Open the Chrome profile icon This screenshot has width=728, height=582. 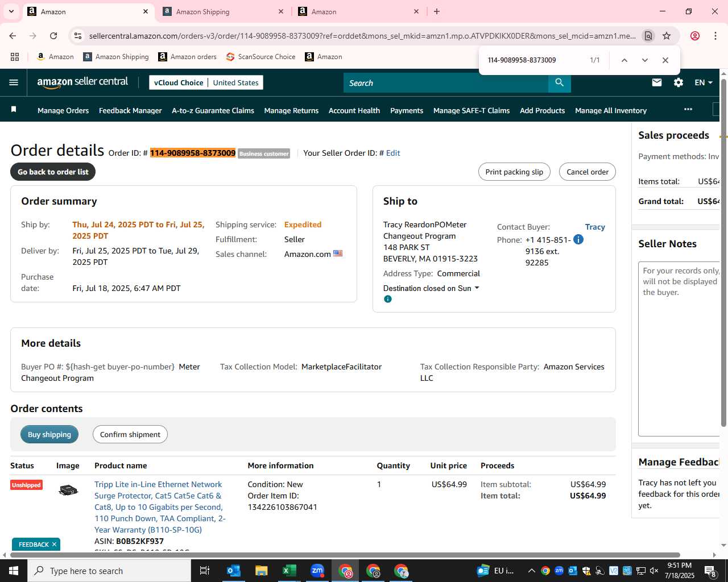pyautogui.click(x=695, y=36)
